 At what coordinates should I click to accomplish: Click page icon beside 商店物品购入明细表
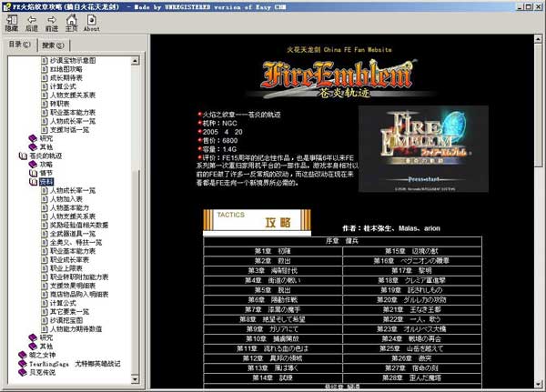click(x=45, y=294)
